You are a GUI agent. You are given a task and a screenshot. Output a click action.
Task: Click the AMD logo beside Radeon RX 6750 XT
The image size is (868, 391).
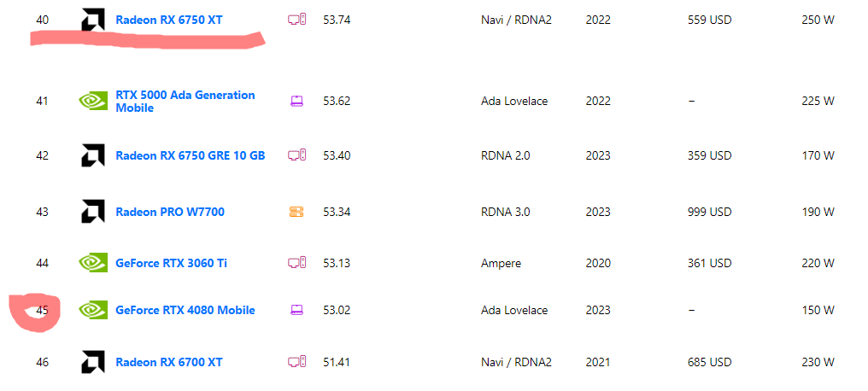click(x=93, y=20)
